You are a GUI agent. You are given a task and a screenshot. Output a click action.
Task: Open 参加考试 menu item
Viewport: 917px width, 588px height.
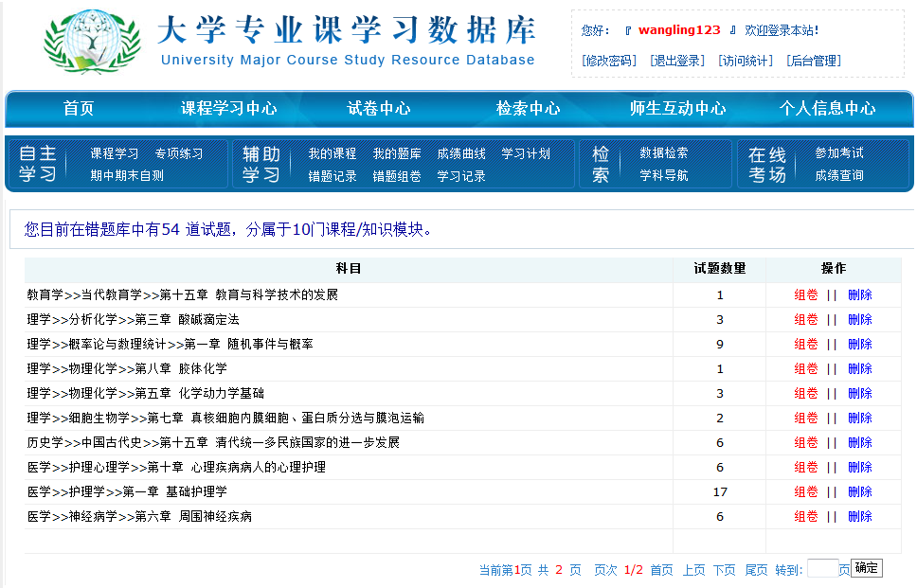(838, 152)
